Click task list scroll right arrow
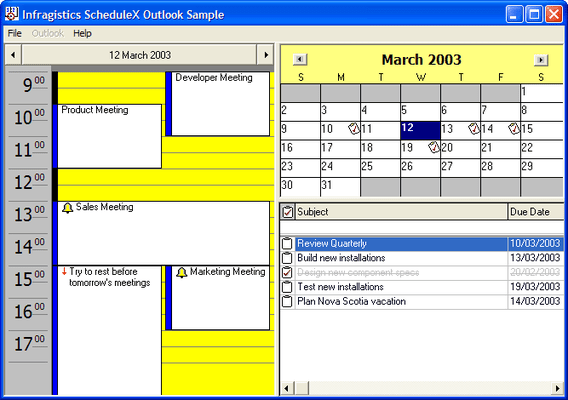The width and height of the screenshot is (568, 400). tap(557, 388)
